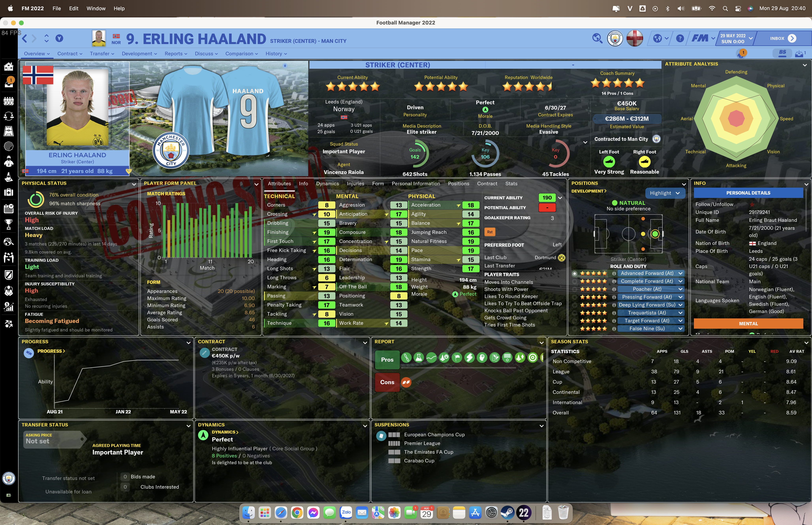The height and width of the screenshot is (525, 812).
Task: Click the orange Cons injury icon in the Report panel
Action: pos(406,382)
